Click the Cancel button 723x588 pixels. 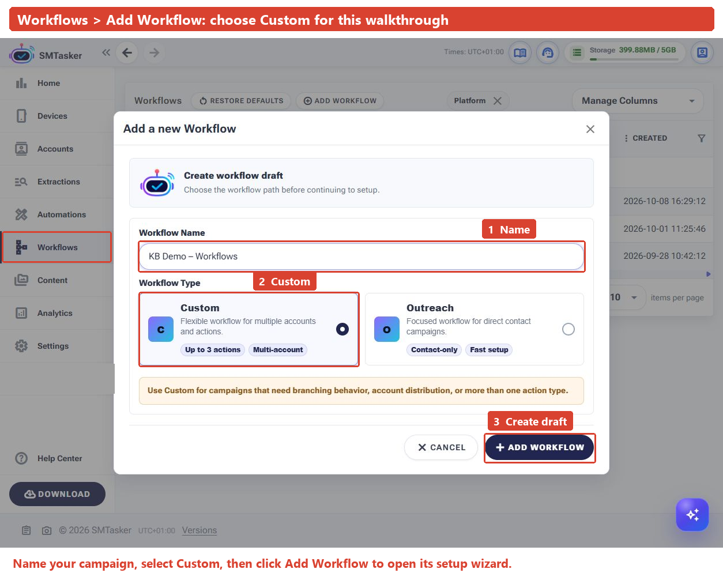pyautogui.click(x=441, y=447)
